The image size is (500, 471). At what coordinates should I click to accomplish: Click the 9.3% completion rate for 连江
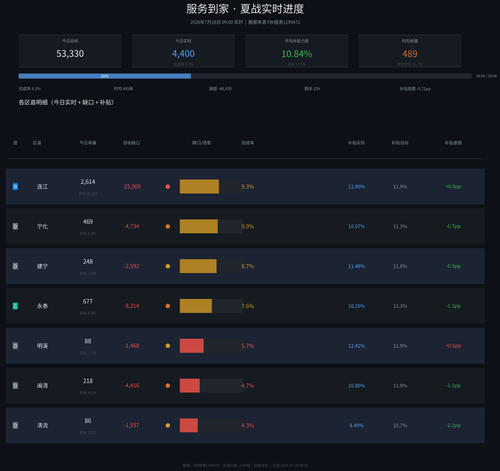click(248, 186)
